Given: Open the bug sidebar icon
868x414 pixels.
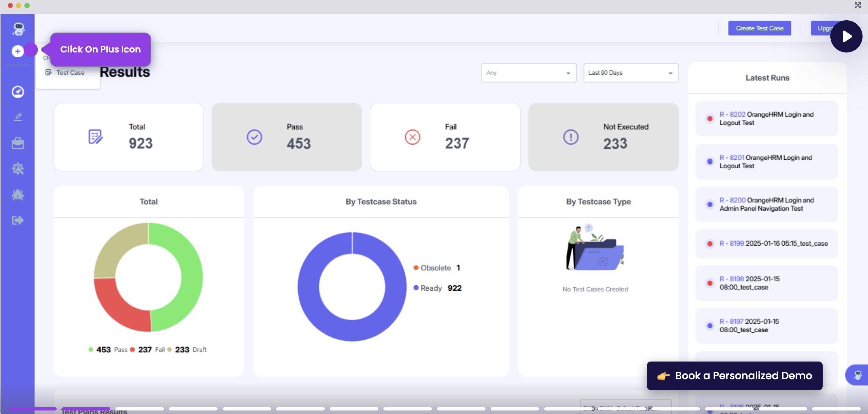Looking at the screenshot, I should click(x=17, y=194).
